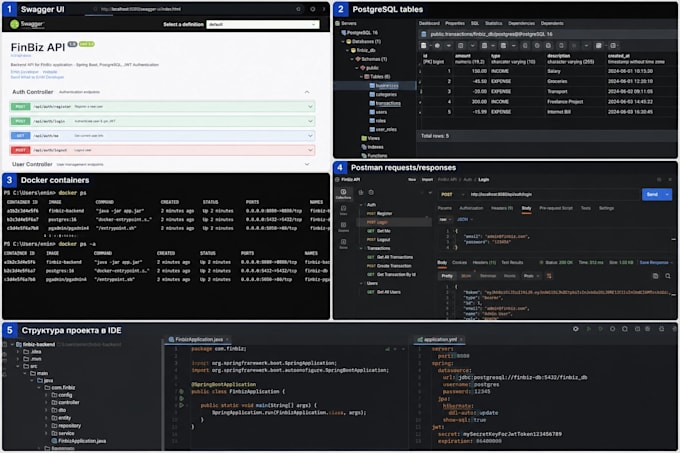This screenshot has width=680, height=453.
Task: Select FinbizApplication.java in IDE project tree
Action: (78, 441)
